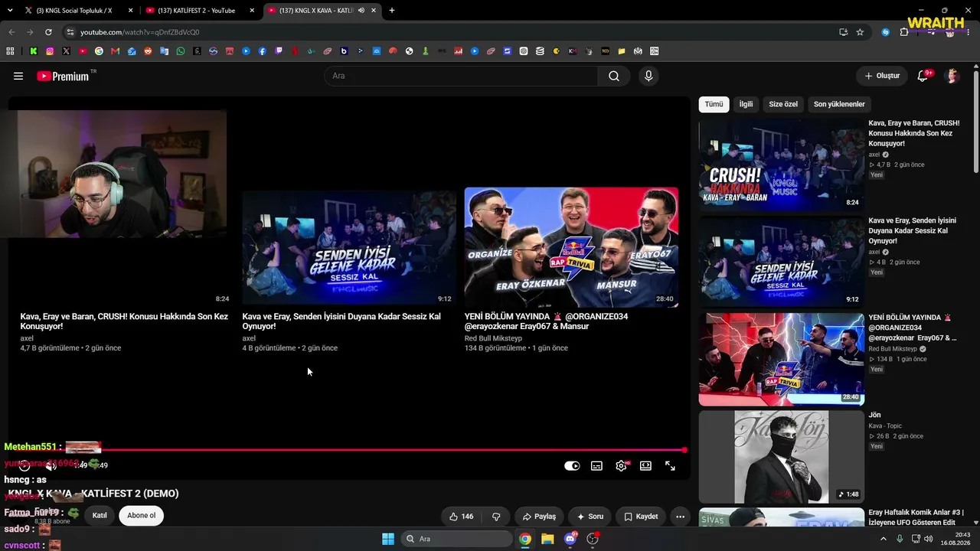Click the browser address bar URL
Screen dimensions: 980x551
click(x=139, y=32)
